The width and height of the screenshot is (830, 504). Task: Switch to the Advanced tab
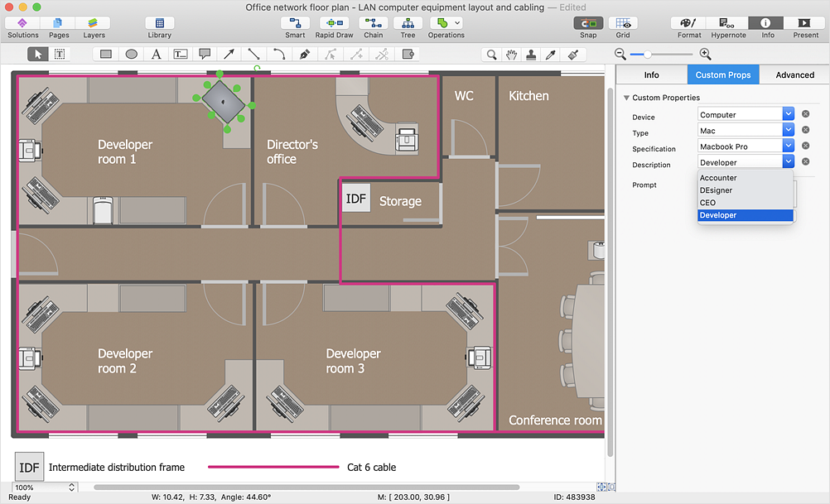(794, 74)
